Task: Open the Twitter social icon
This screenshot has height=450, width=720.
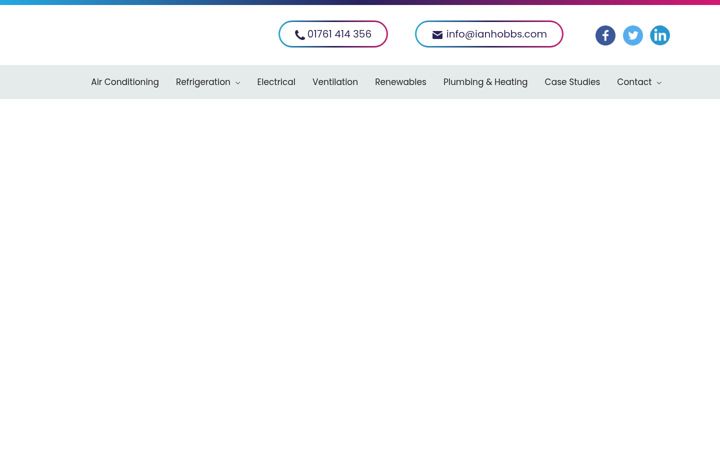Action: pyautogui.click(x=633, y=35)
